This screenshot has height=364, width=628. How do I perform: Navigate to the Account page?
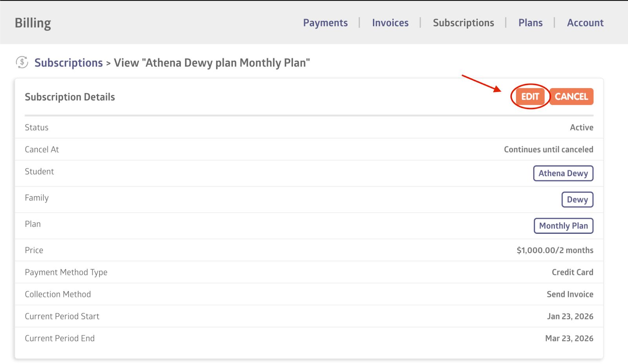click(585, 23)
